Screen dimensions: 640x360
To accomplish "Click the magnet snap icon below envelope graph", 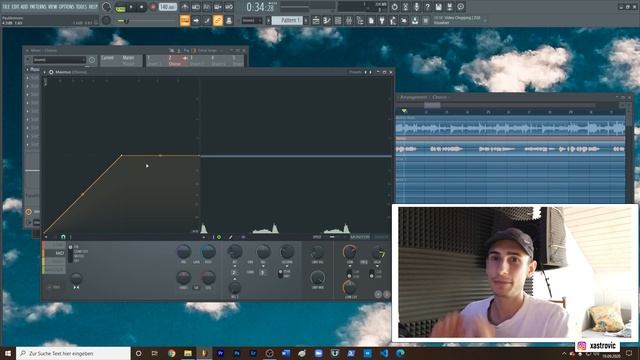I will tap(63, 237).
